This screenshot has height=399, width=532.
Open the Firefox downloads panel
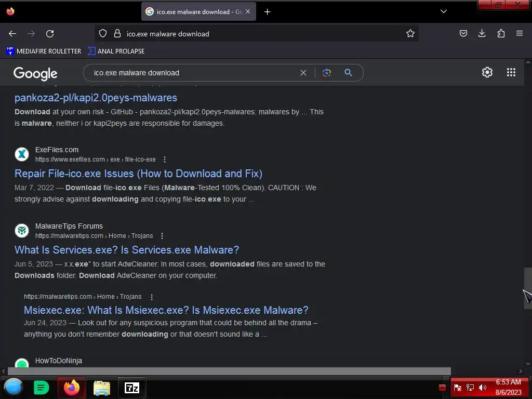pos(482,33)
